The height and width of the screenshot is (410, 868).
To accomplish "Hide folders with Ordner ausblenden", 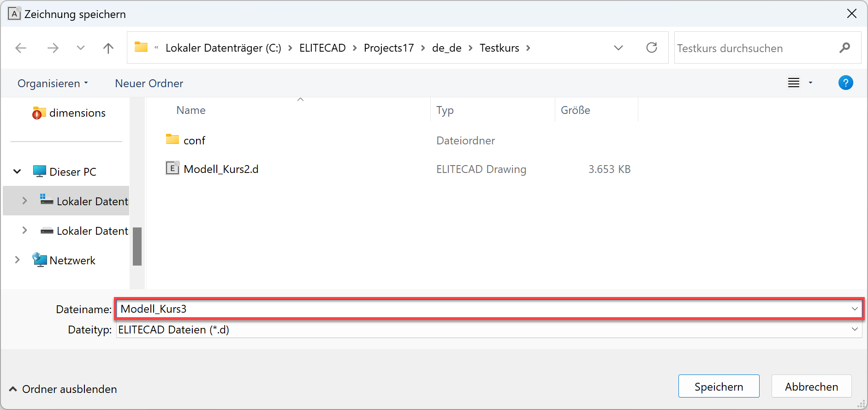I will [63, 389].
